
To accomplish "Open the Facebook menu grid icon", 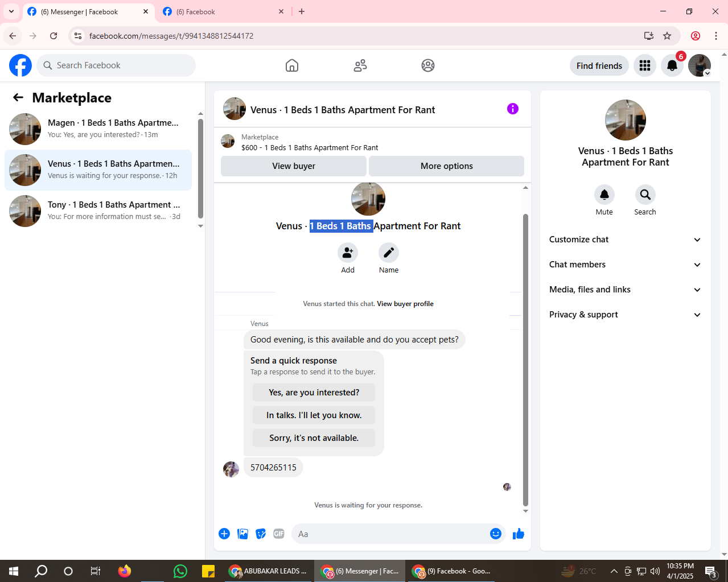I will coord(645,65).
